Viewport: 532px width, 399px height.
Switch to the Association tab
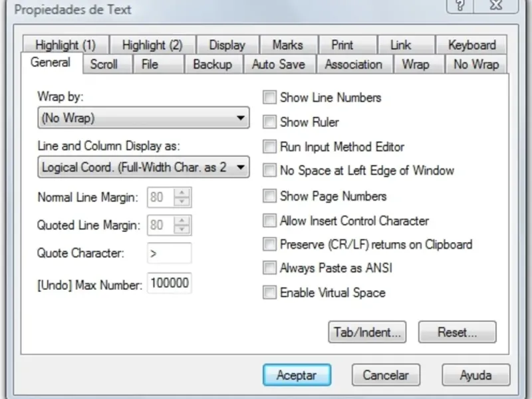tap(354, 64)
